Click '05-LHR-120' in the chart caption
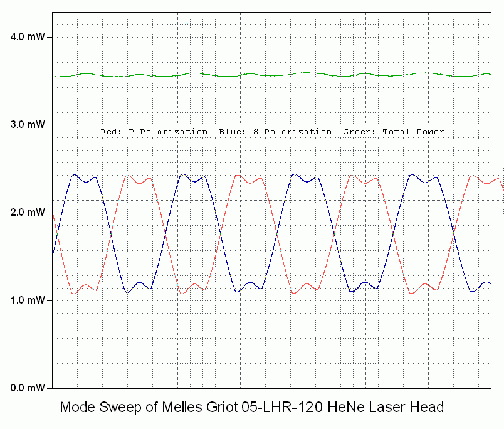This screenshot has height=429, width=504. point(276,408)
